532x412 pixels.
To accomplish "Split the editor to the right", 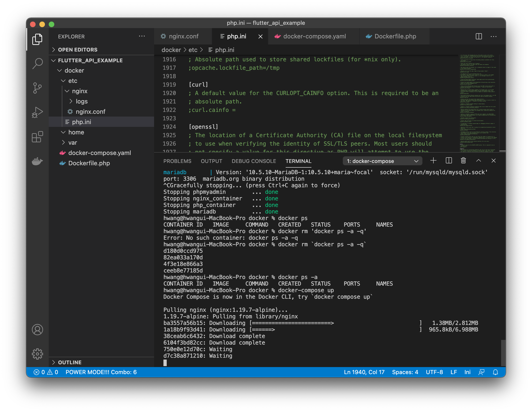I will 479,37.
